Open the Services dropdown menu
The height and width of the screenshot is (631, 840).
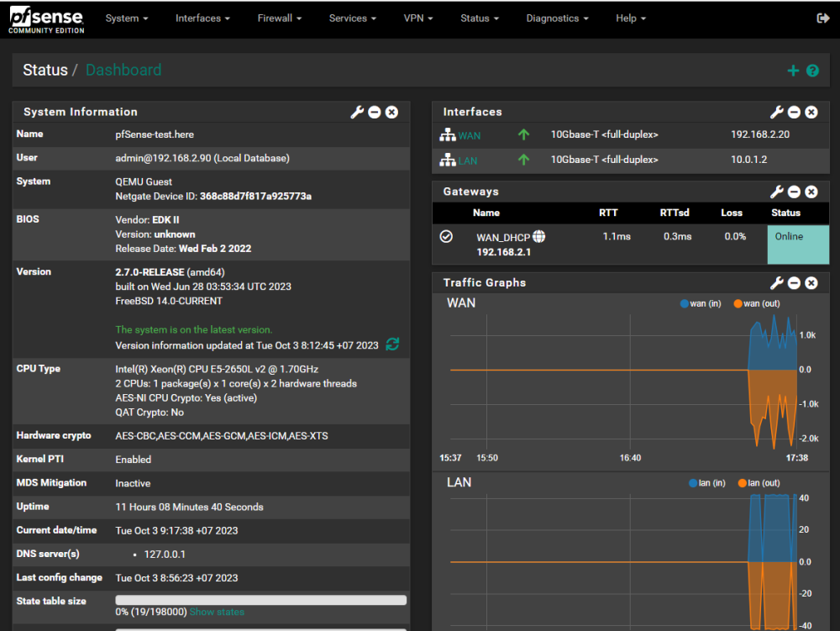point(353,18)
